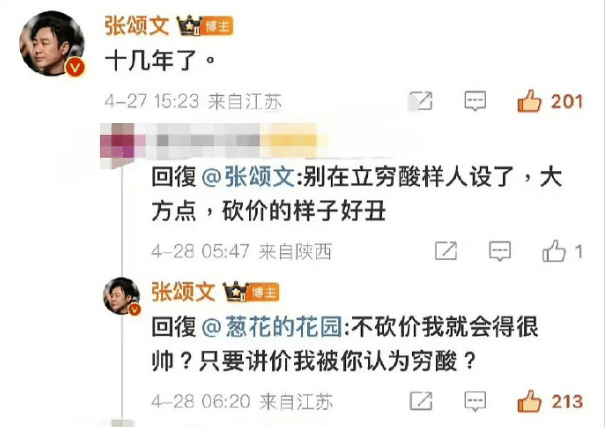Follow the blue @张颂文 mention link
The width and height of the screenshot is (608, 427).
(249, 177)
